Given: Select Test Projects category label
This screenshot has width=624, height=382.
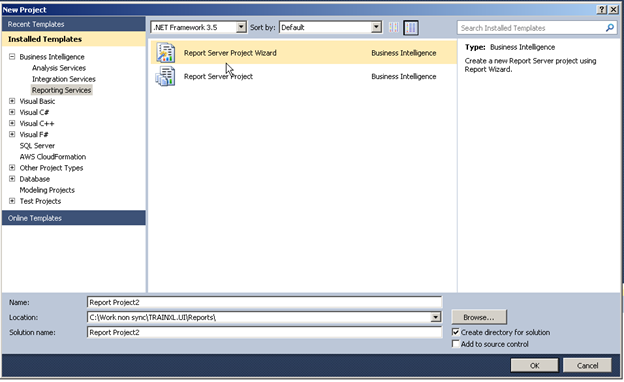Looking at the screenshot, I should click(40, 201).
